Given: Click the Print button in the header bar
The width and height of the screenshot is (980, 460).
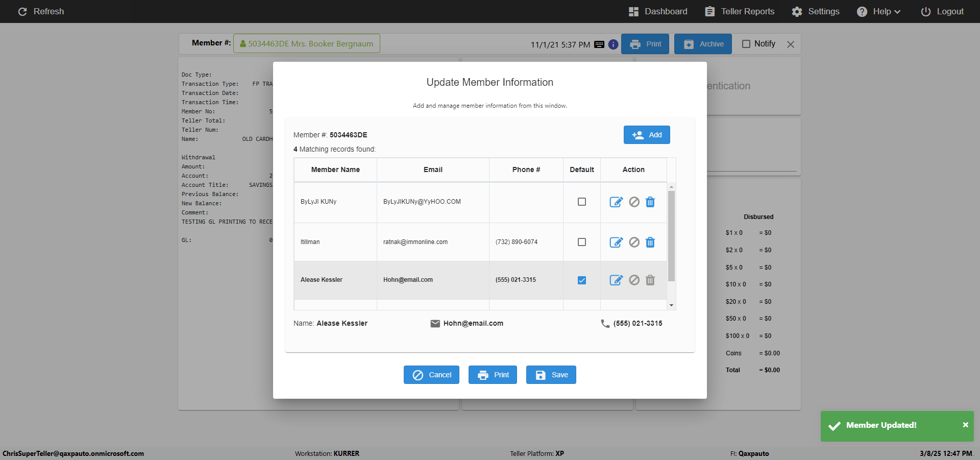Looking at the screenshot, I should (x=645, y=44).
